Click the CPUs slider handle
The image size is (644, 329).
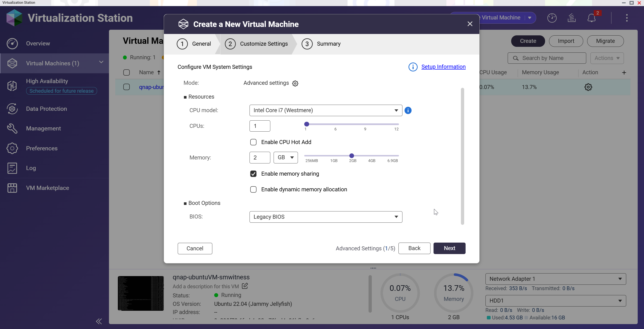[x=307, y=124]
